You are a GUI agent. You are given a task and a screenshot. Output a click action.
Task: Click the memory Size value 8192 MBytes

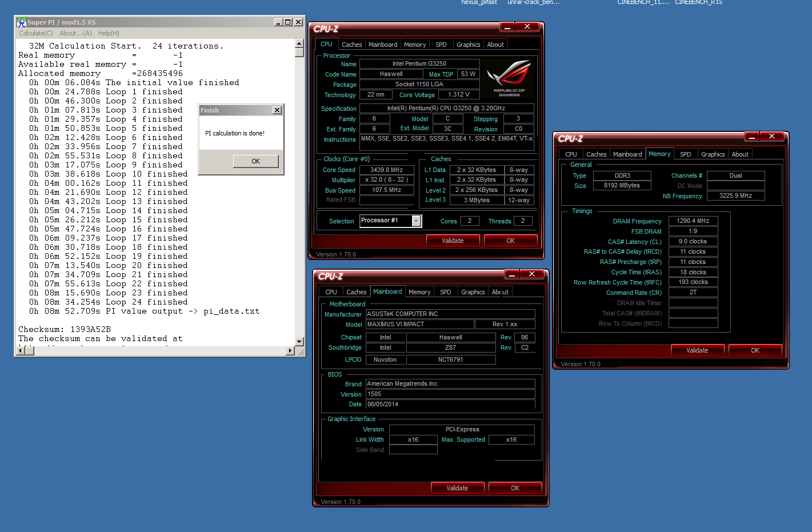pyautogui.click(x=622, y=185)
